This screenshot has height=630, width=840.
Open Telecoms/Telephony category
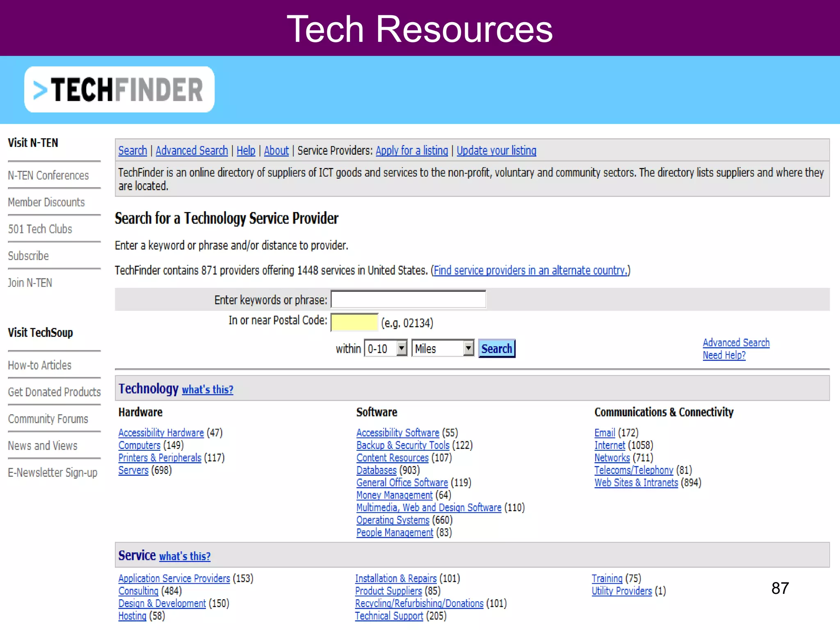pos(634,470)
